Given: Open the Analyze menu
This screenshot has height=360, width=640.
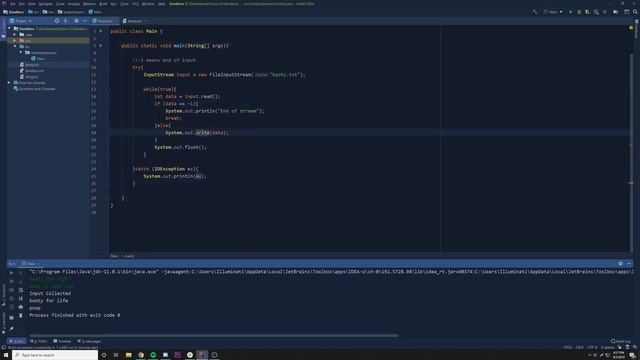Looking at the screenshot, I should point(74,4).
